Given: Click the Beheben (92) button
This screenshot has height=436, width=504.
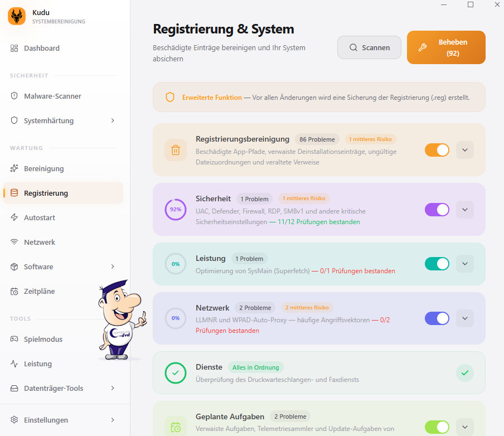Looking at the screenshot, I should (446, 47).
